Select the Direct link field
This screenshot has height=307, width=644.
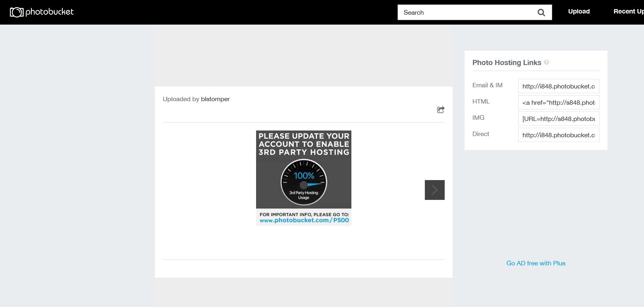point(558,135)
